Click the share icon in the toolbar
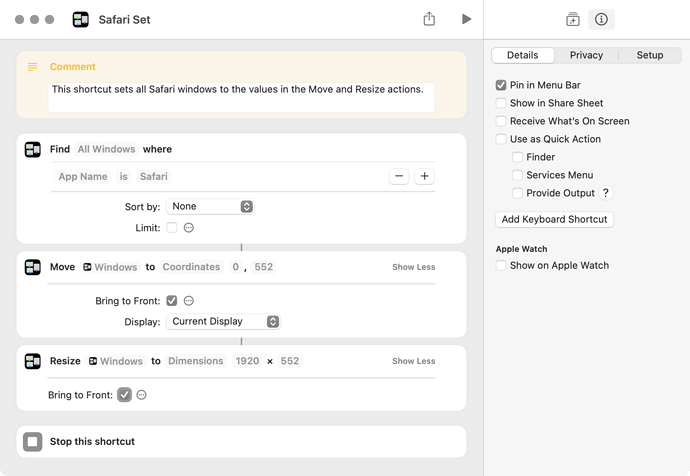Image resolution: width=690 pixels, height=476 pixels. click(429, 19)
